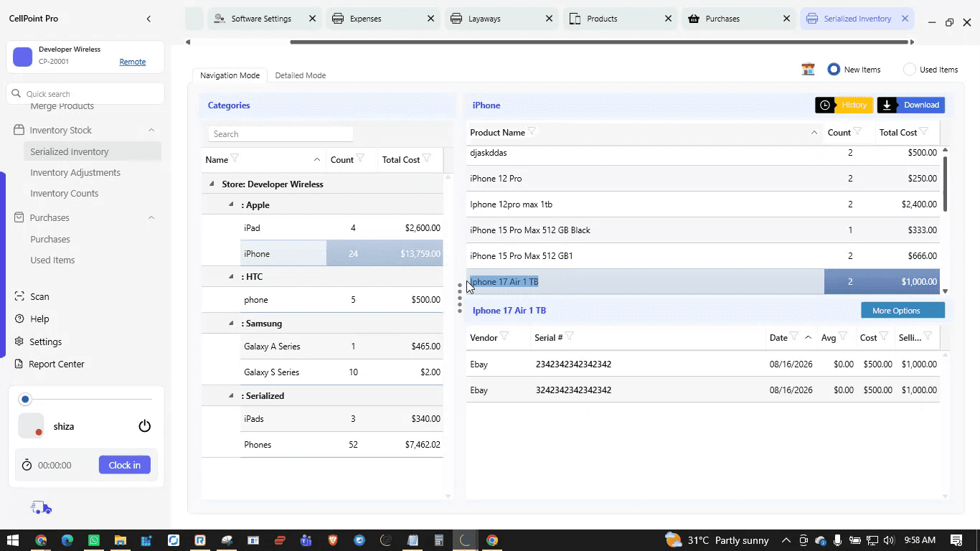Screen dimensions: 980x551
Task: Close the Expenses tab
Action: (430, 19)
